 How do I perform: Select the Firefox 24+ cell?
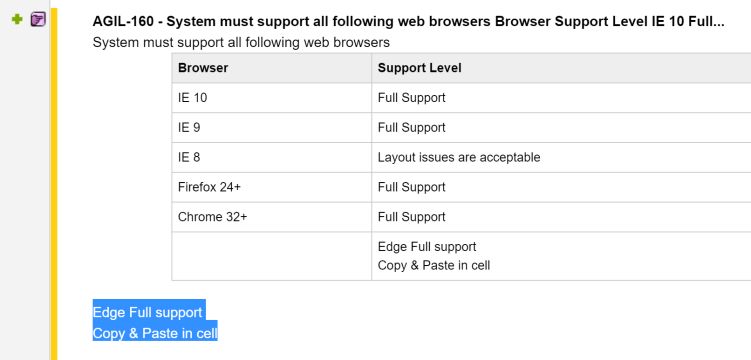(272, 187)
